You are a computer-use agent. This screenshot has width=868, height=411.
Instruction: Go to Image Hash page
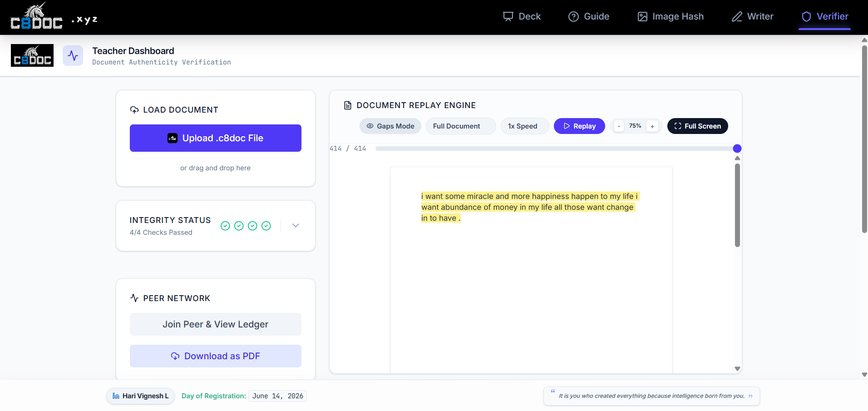671,16
